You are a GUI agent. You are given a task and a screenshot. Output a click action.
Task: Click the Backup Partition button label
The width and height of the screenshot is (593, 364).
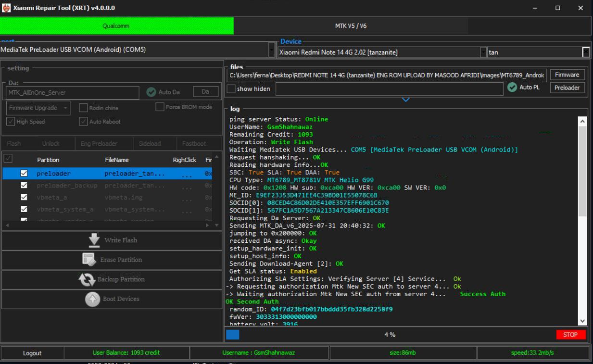click(x=121, y=279)
